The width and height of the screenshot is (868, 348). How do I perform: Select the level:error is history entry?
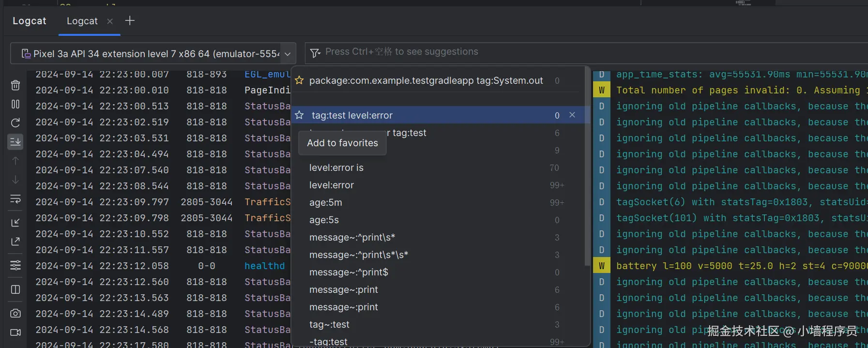336,168
